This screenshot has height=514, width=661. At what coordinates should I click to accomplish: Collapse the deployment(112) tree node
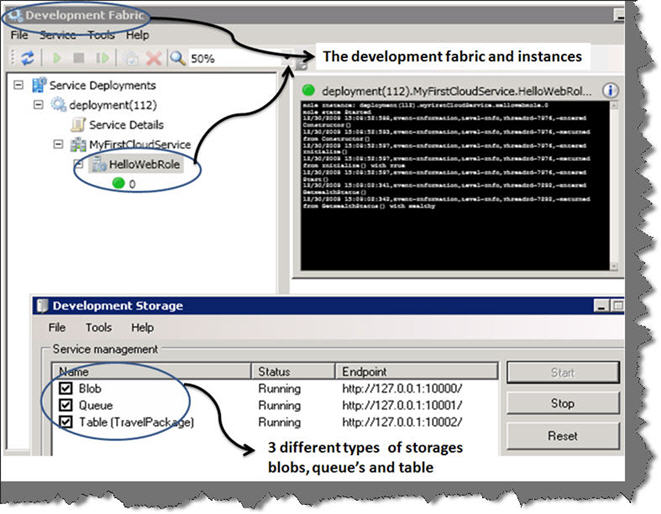[x=38, y=105]
